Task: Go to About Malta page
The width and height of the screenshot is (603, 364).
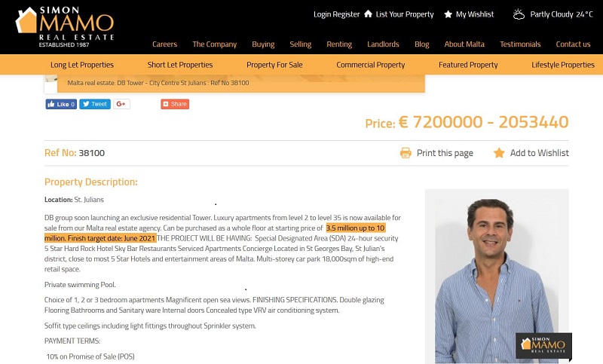Action: coord(464,44)
